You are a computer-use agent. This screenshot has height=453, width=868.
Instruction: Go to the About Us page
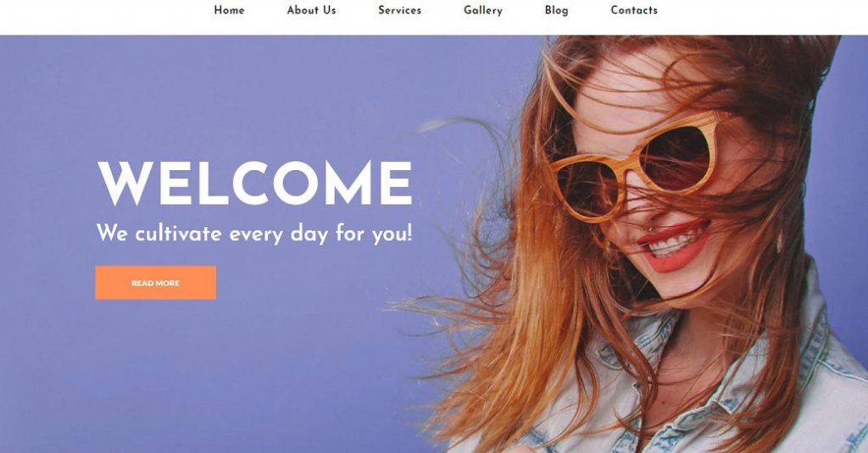point(311,10)
